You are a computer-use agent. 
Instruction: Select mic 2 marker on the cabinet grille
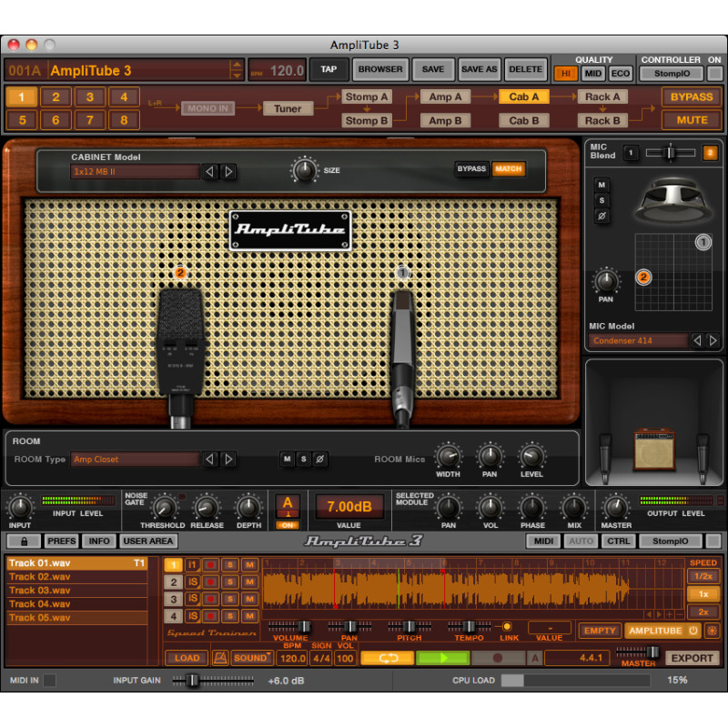pyautogui.click(x=180, y=272)
